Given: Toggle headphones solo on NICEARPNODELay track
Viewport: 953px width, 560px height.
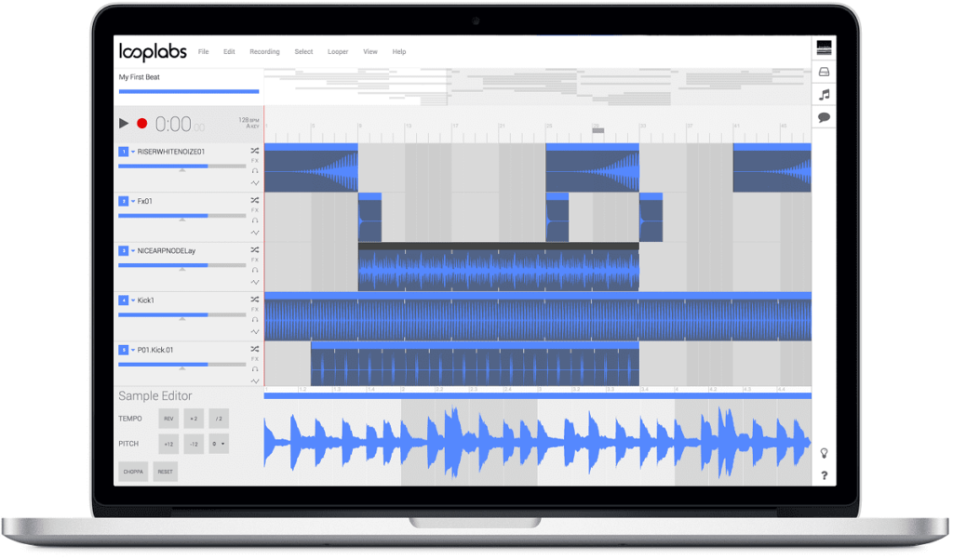Looking at the screenshot, I should click(255, 271).
